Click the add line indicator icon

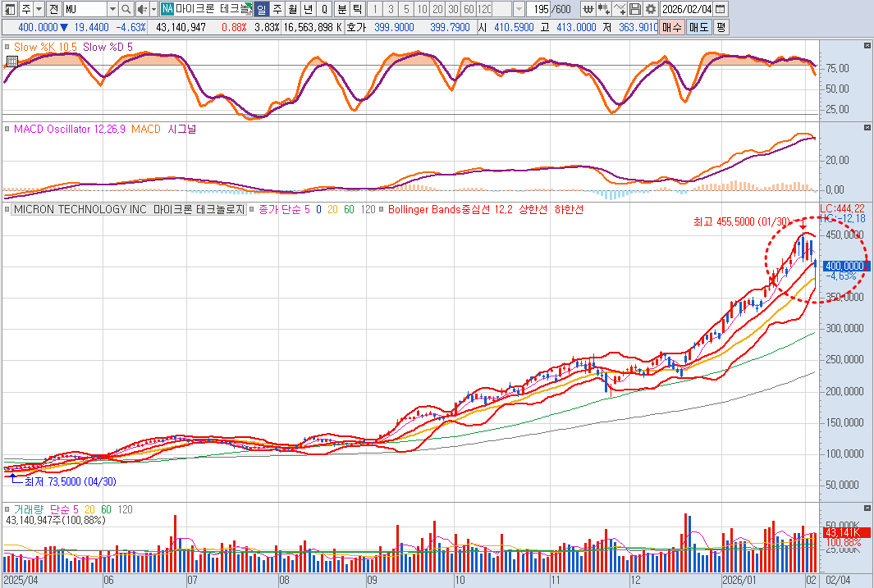620,9
